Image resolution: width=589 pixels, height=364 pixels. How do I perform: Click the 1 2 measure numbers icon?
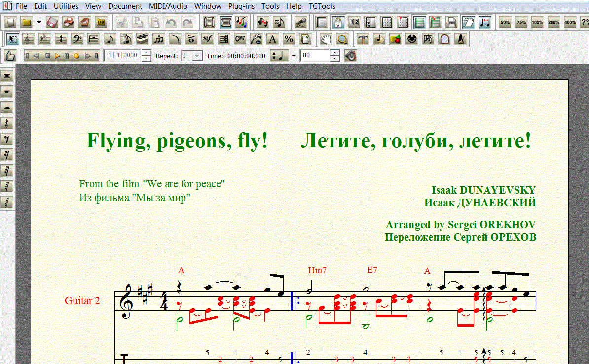pos(354,22)
